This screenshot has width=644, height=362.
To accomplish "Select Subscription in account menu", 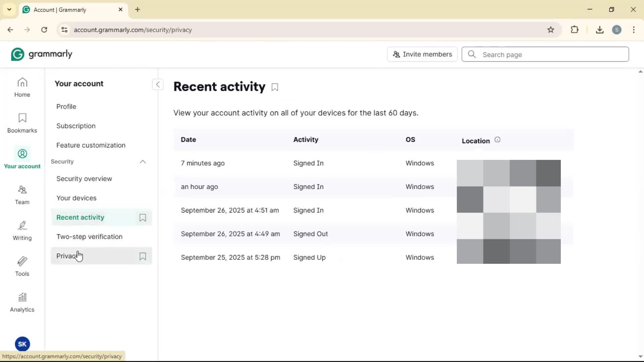I will tap(76, 126).
